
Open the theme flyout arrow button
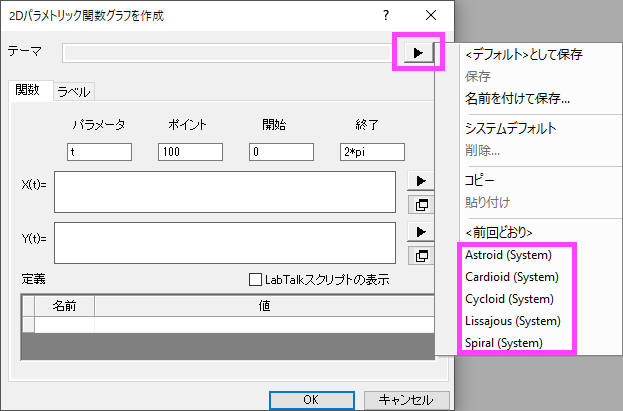point(418,52)
